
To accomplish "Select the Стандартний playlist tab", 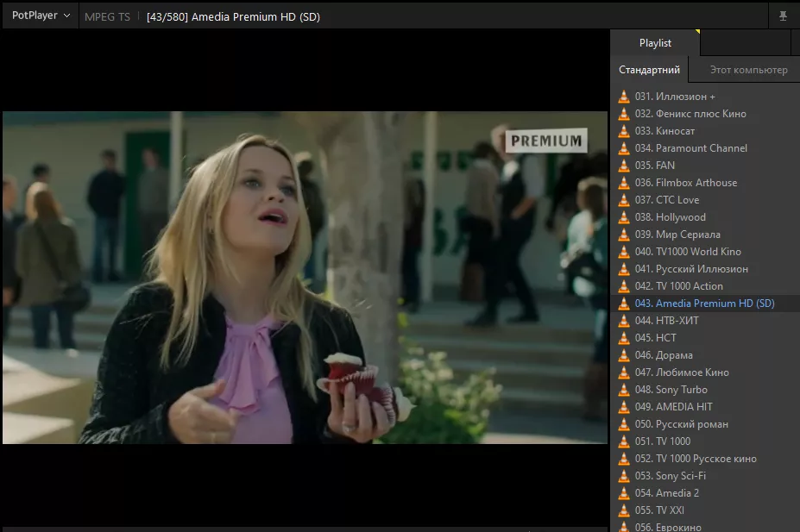I will [649, 70].
